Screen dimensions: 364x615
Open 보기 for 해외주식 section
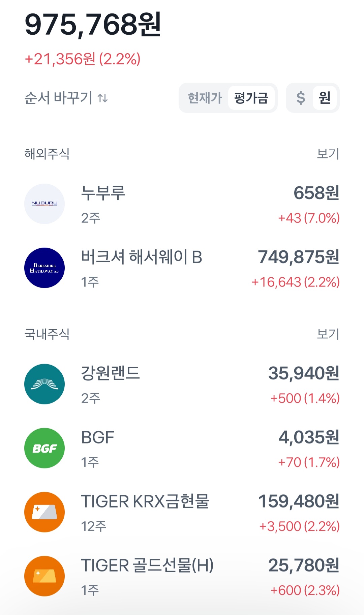click(328, 154)
